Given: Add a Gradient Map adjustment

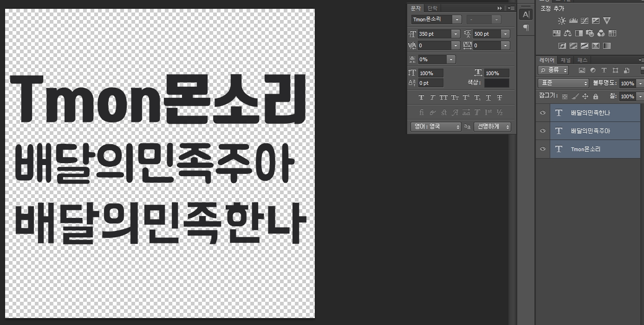Looking at the screenshot, I should click(x=607, y=46).
